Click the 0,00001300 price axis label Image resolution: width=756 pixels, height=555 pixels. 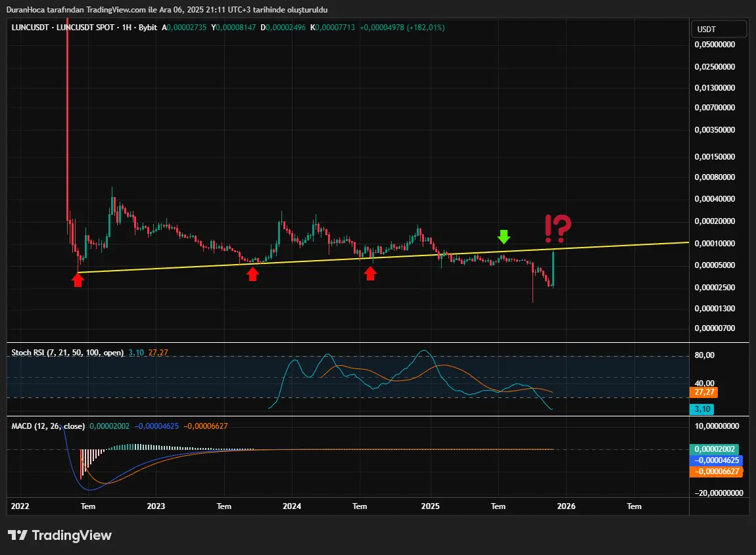click(715, 308)
